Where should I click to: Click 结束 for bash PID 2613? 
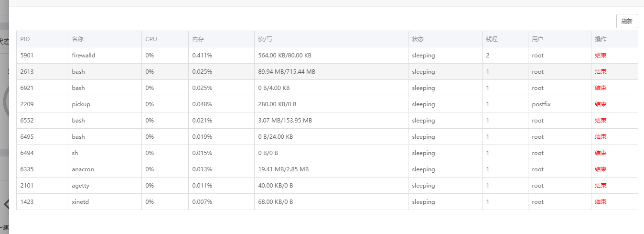[601, 72]
